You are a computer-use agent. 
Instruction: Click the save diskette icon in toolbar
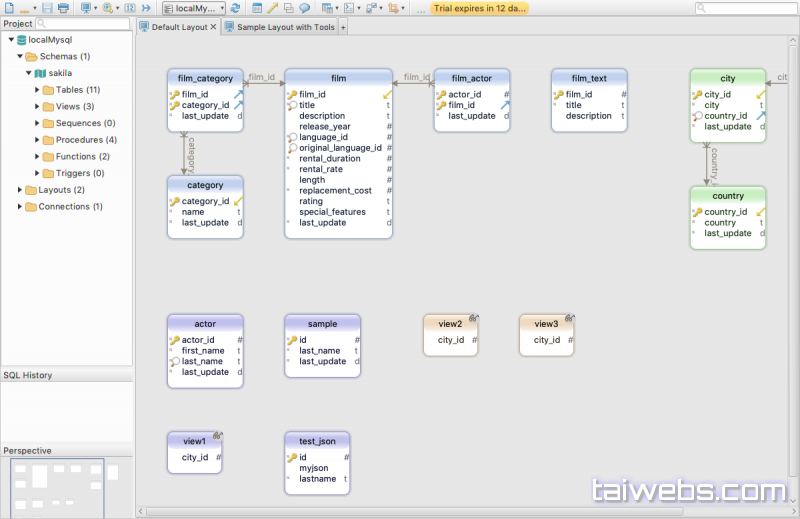45,8
